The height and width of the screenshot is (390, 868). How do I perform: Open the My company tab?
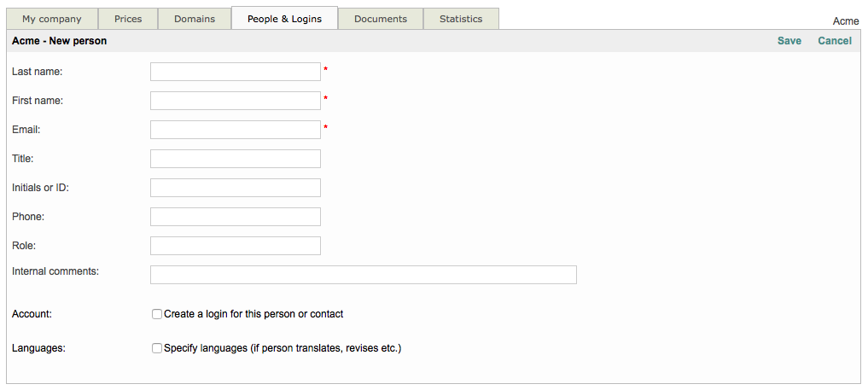pyautogui.click(x=52, y=19)
